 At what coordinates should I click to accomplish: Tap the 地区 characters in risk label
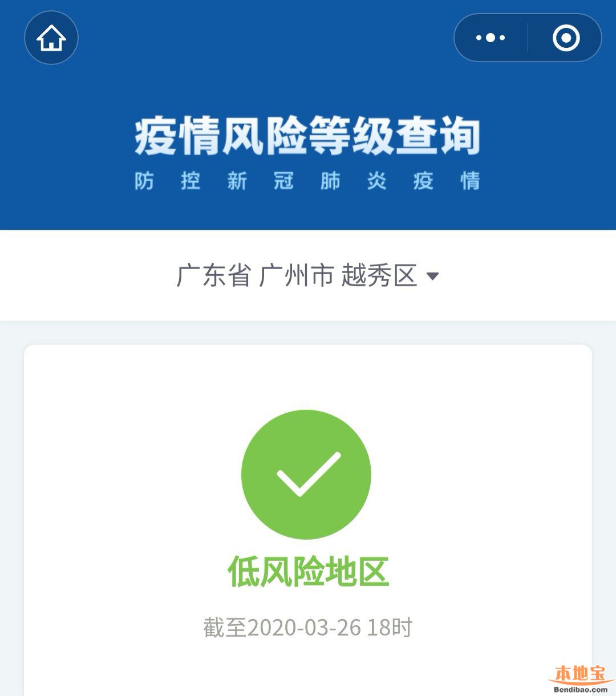click(x=357, y=572)
